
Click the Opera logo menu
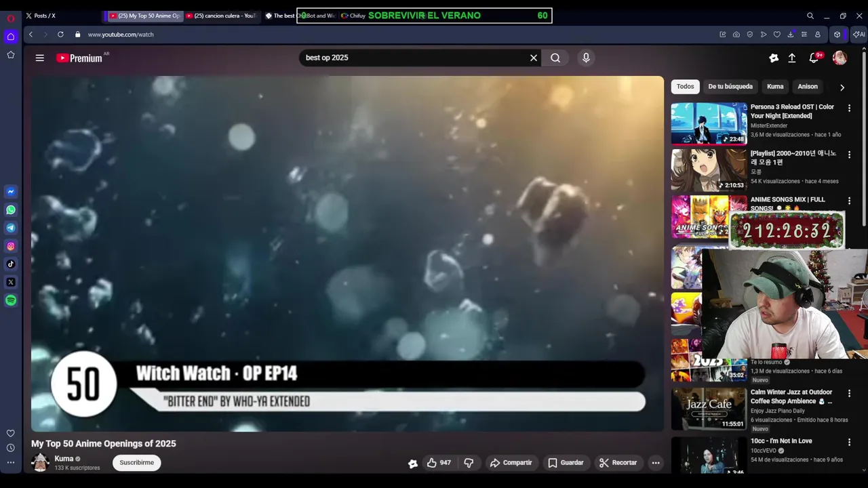(x=11, y=18)
